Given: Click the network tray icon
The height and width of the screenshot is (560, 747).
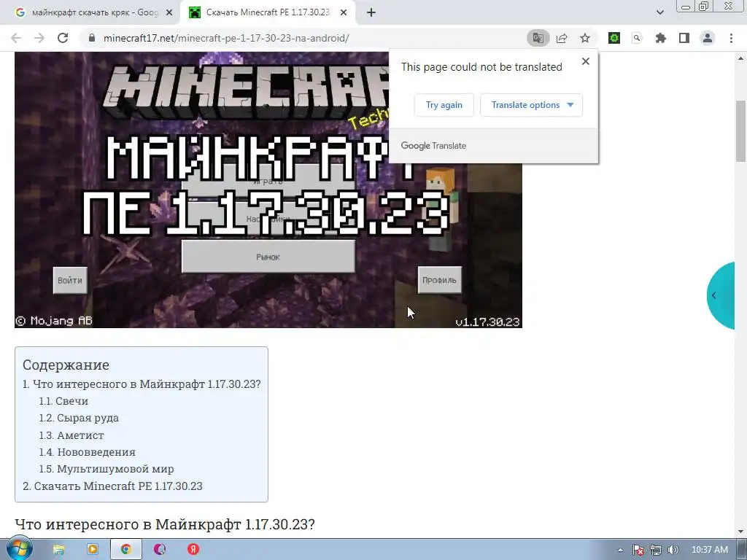Looking at the screenshot, I should point(656,550).
